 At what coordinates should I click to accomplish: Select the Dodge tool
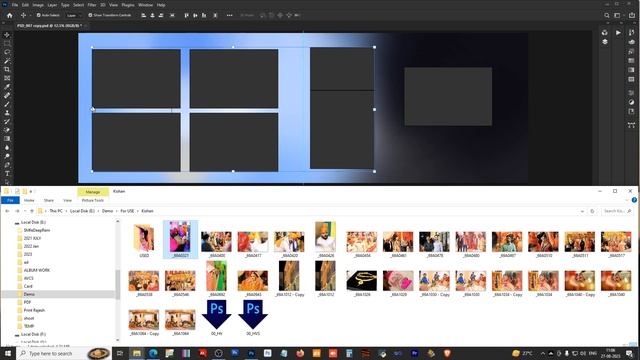[7, 156]
